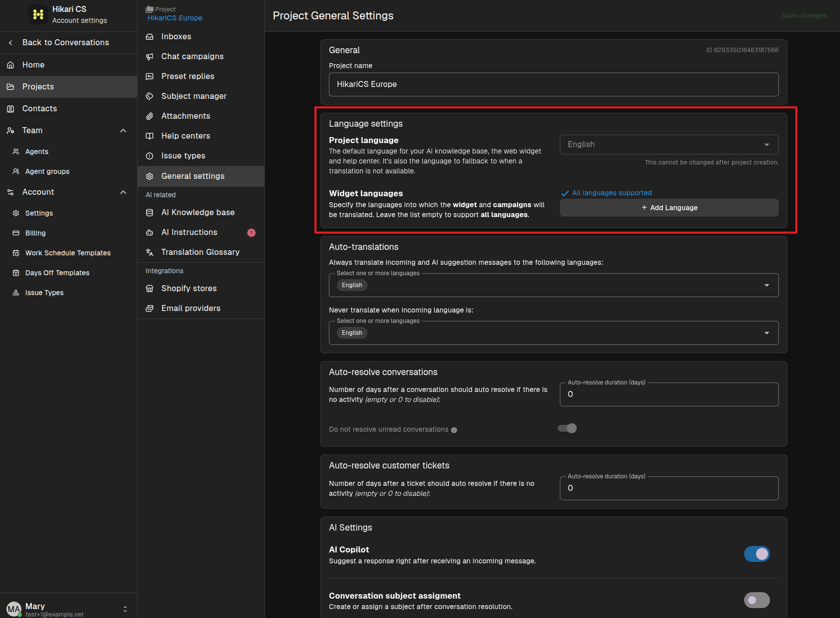Click the Chat campaigns megaphone icon
840x618 pixels.
click(150, 57)
